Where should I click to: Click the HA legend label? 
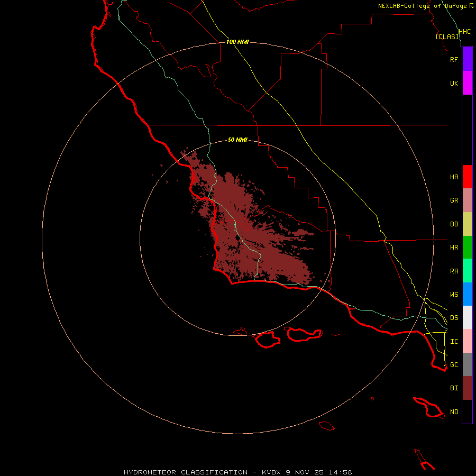[454, 177]
